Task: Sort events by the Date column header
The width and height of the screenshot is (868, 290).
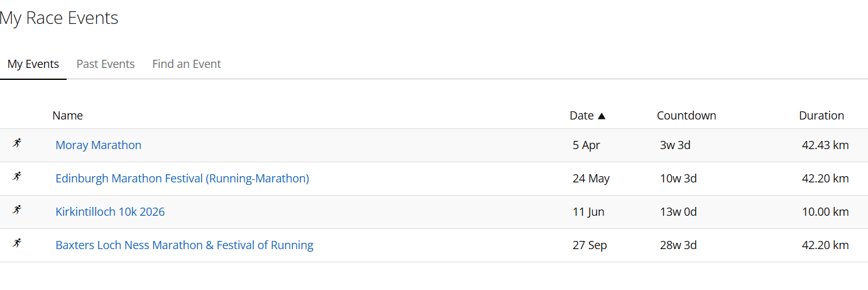Action: click(x=581, y=116)
